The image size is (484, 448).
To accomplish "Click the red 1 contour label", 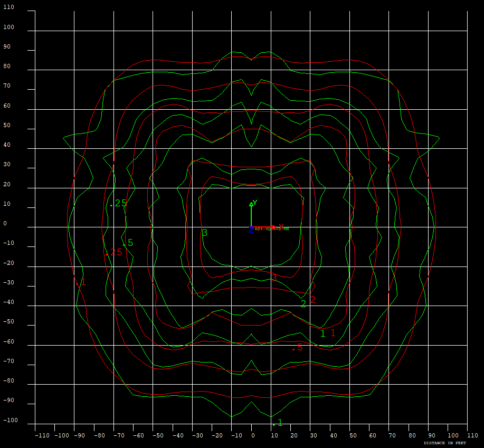I will pyautogui.click(x=333, y=333).
